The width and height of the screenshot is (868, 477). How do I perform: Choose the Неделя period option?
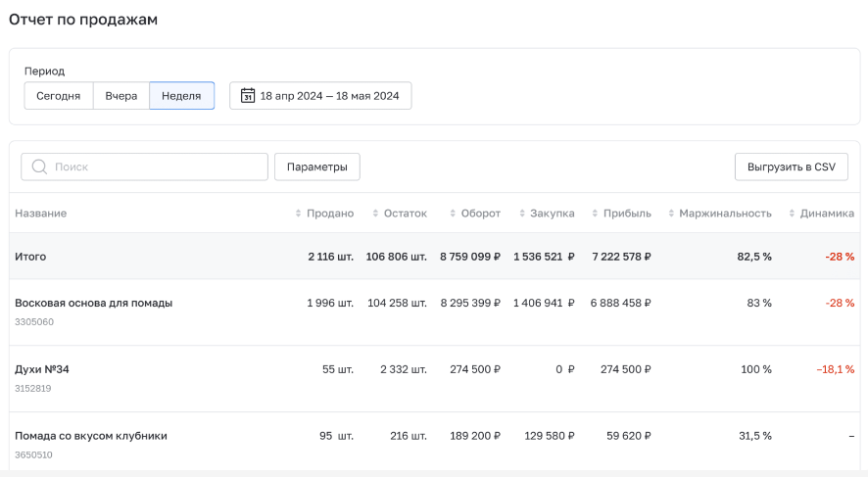pyautogui.click(x=181, y=96)
